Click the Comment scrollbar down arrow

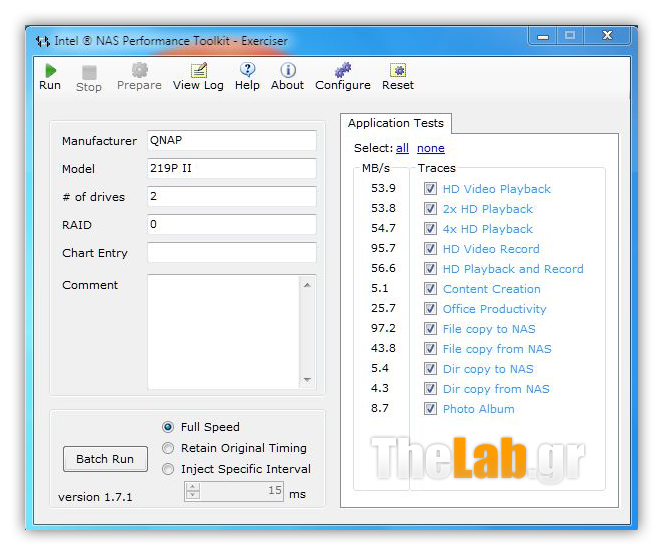click(x=307, y=379)
